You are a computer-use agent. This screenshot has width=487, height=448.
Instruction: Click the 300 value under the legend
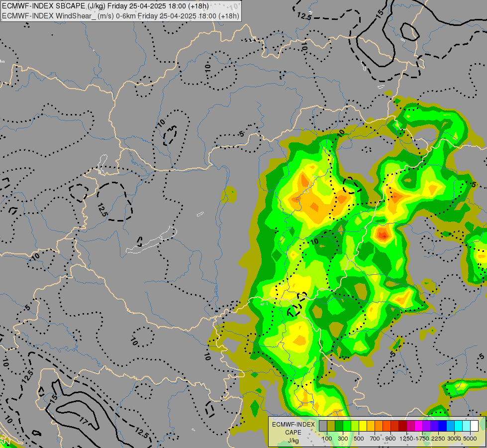[343, 439]
